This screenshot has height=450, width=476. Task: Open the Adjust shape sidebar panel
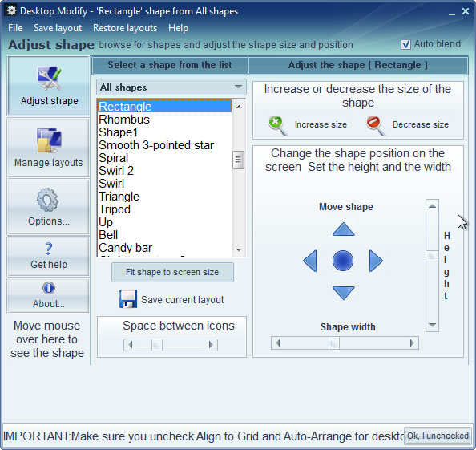[x=49, y=85]
